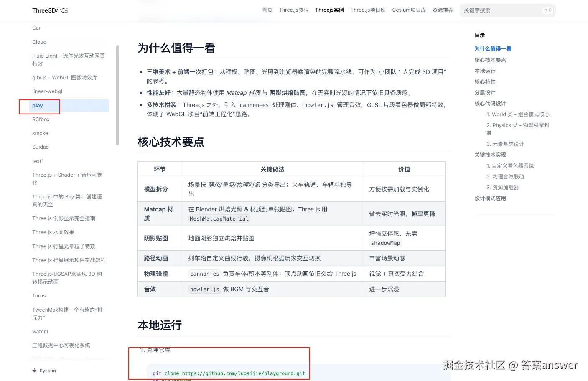
Task: Click the System theme sun icon
Action: (34, 371)
